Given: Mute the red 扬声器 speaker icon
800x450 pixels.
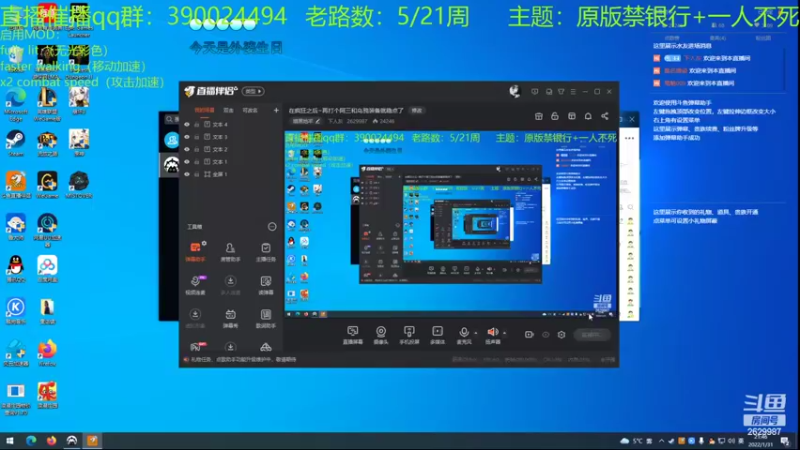Looking at the screenshot, I should (492, 332).
